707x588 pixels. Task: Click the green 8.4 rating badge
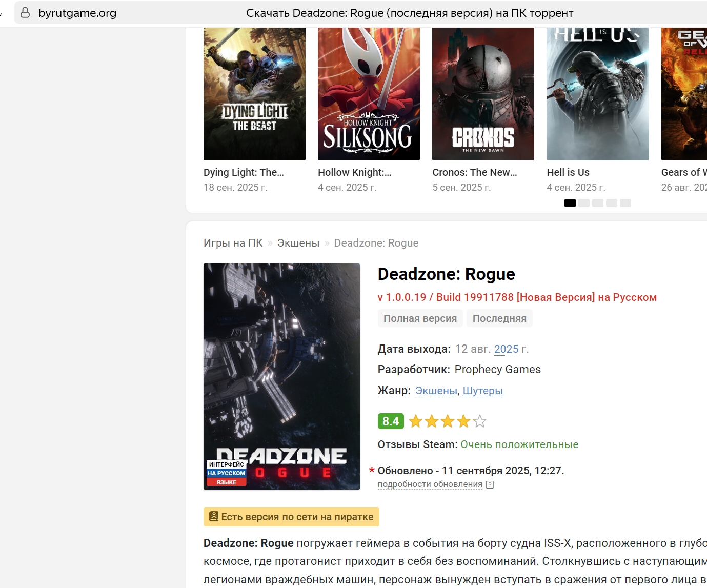391,421
